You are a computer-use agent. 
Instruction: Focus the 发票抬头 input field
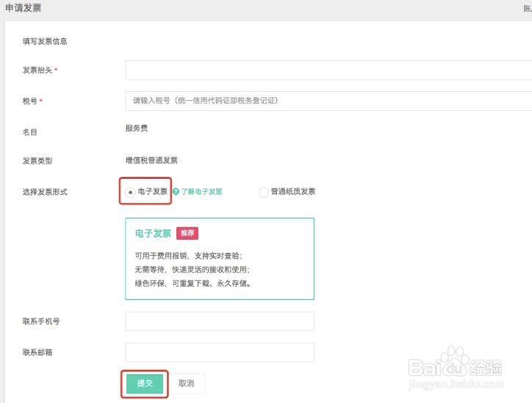pyautogui.click(x=328, y=70)
